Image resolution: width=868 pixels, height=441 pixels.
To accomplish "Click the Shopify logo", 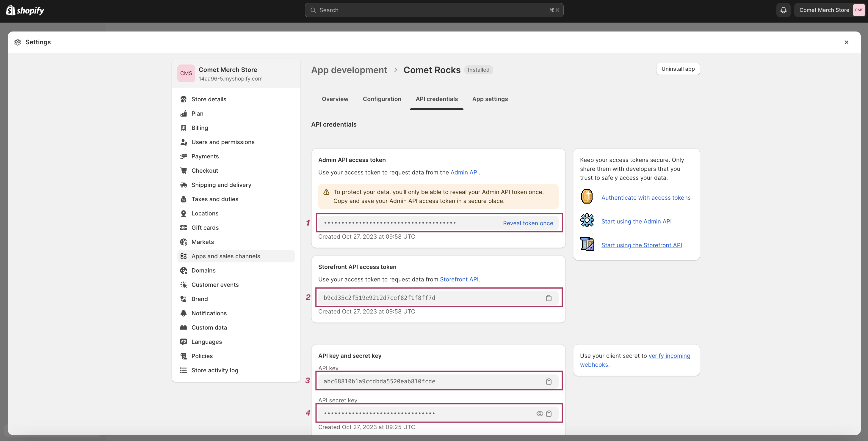I will [x=25, y=10].
